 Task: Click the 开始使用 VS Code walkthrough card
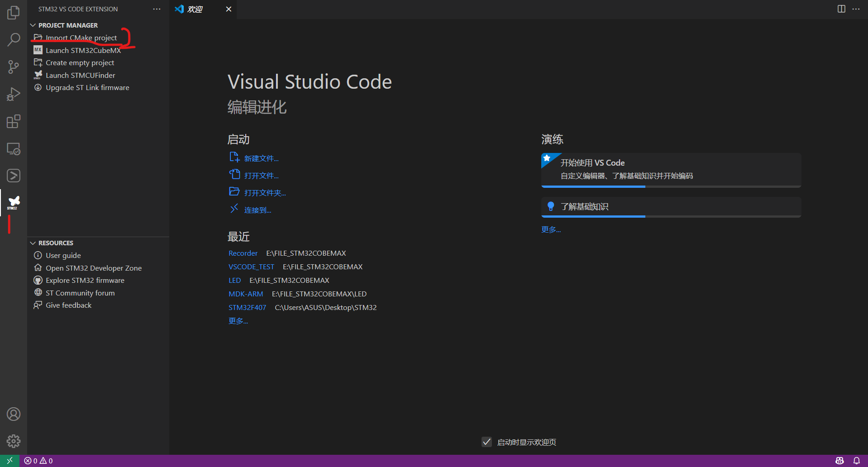(x=670, y=170)
